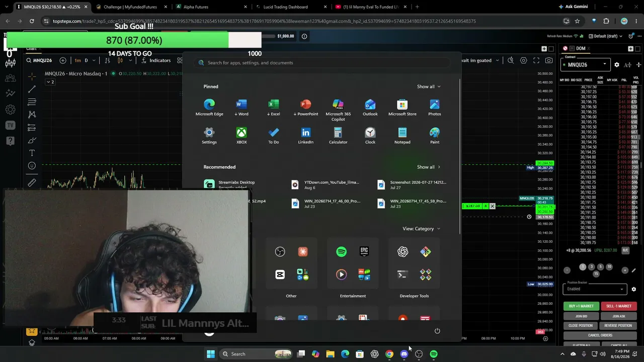This screenshot has height=362, width=644.
Task: Select the 1 contract quantity button
Action: tap(583, 267)
